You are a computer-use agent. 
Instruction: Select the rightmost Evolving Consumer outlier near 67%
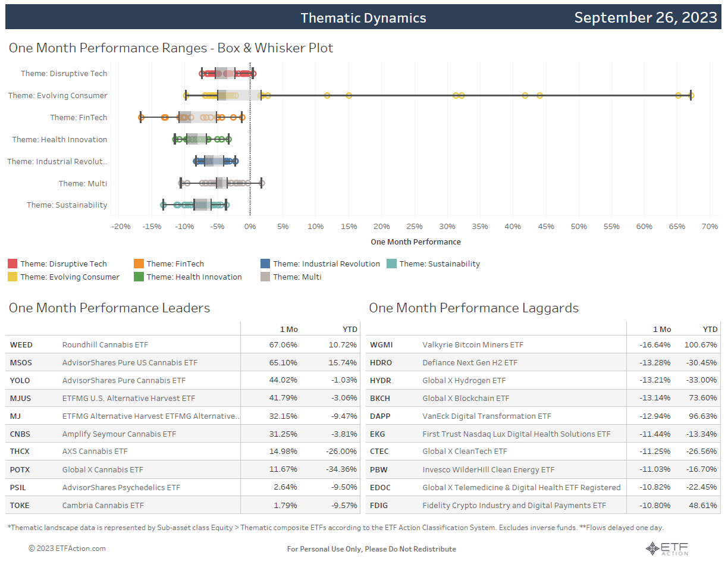[691, 95]
